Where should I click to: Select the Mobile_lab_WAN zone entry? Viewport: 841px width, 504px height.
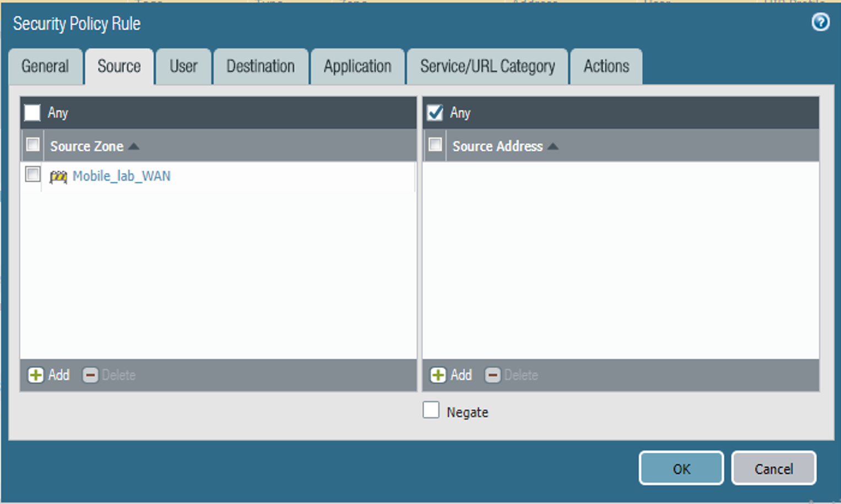121,176
